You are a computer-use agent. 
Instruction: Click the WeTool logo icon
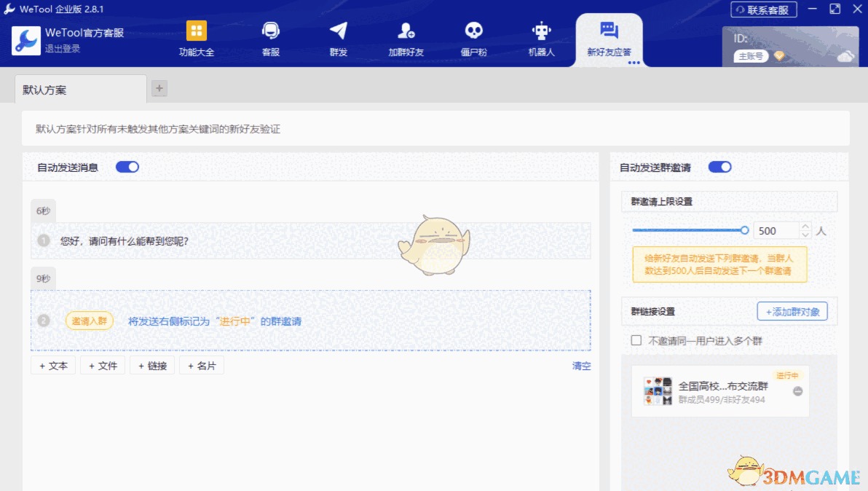pos(26,42)
